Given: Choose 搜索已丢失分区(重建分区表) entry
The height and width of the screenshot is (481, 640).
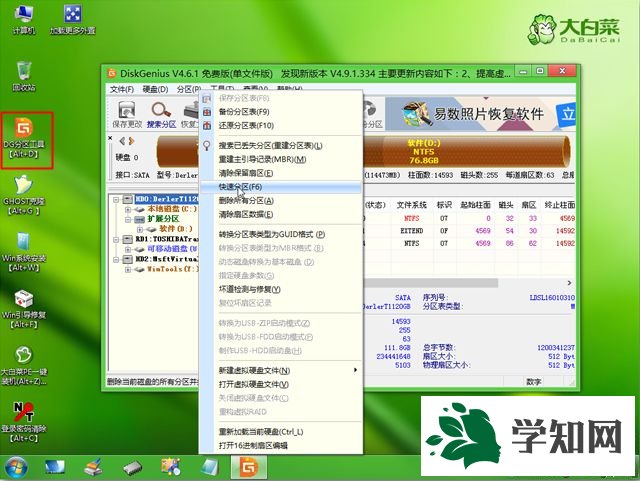Looking at the screenshot, I should (280, 145).
